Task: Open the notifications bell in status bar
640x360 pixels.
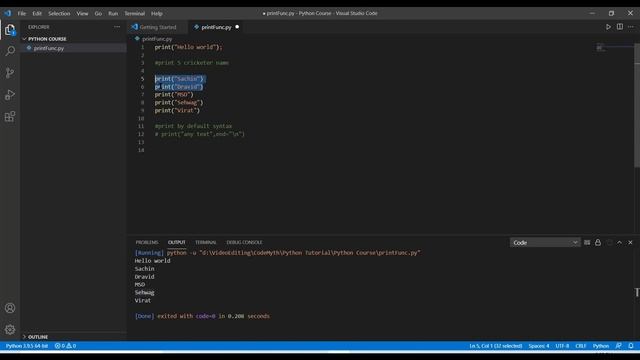Action: 631,346
